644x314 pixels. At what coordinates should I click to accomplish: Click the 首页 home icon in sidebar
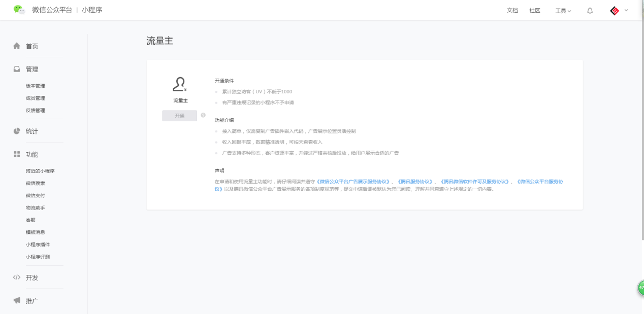click(x=17, y=46)
